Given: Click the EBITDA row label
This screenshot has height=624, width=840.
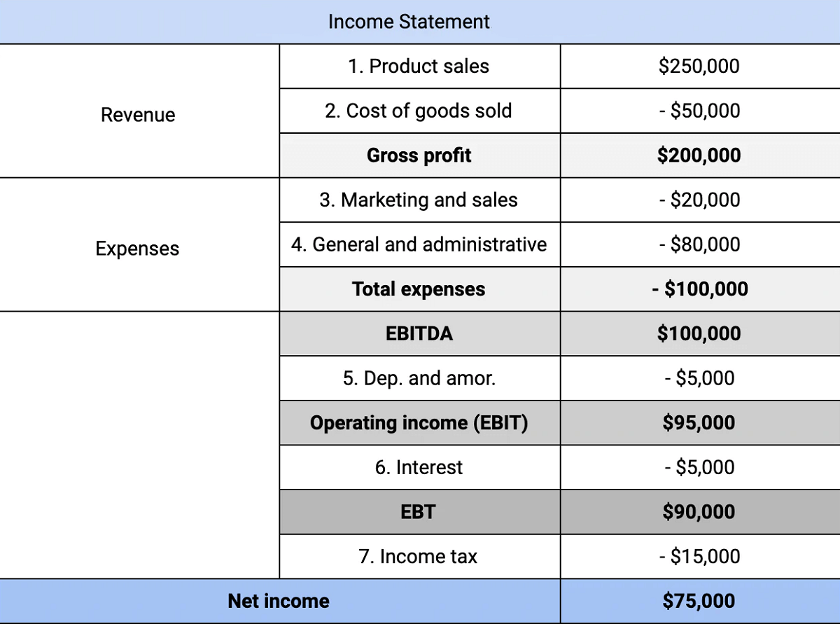Looking at the screenshot, I should (x=420, y=333).
